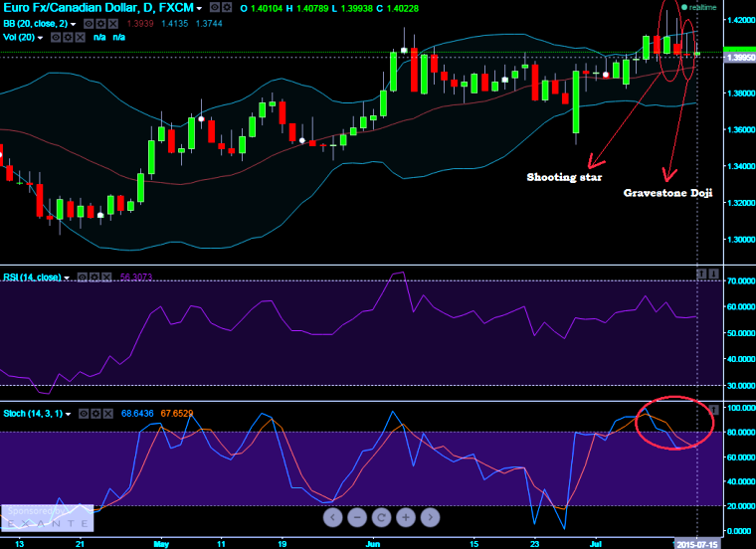Move the RSI pane up
Image resolution: width=756 pixels, height=549 pixels.
[x=701, y=274]
